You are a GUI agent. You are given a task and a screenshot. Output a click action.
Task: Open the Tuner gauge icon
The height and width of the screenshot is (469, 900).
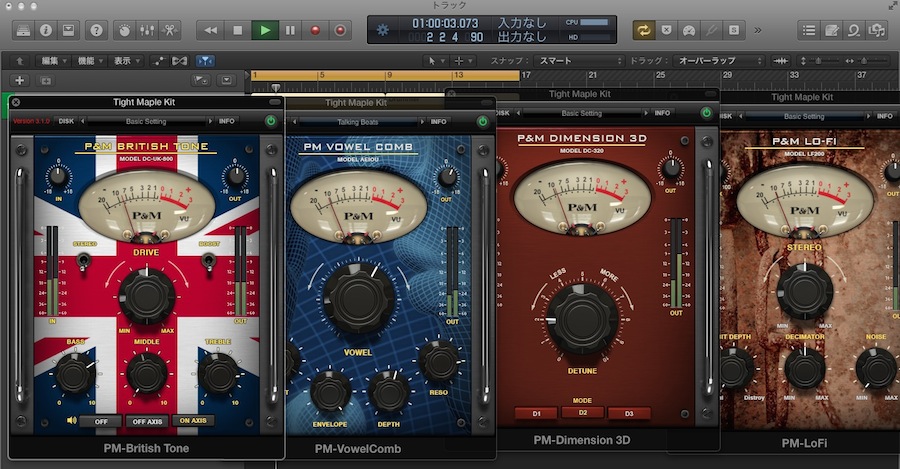[689, 30]
